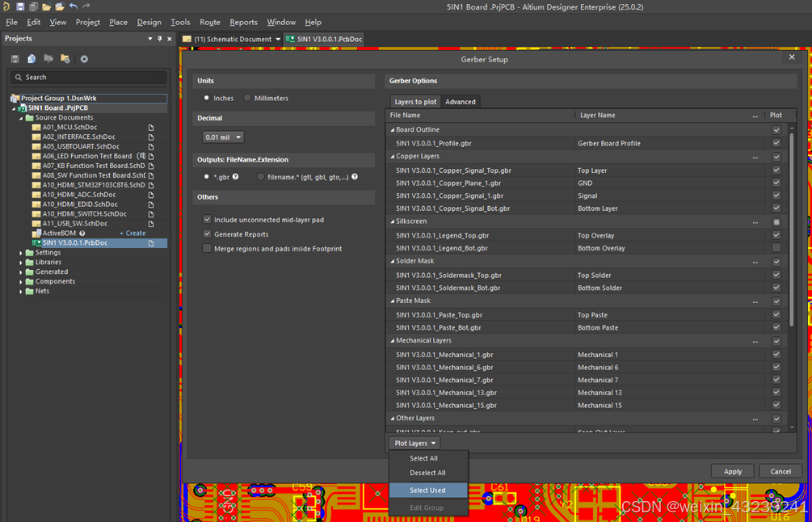The width and height of the screenshot is (812, 522).
Task: Open the Decimal 0.01 mil dropdown
Action: tap(223, 137)
